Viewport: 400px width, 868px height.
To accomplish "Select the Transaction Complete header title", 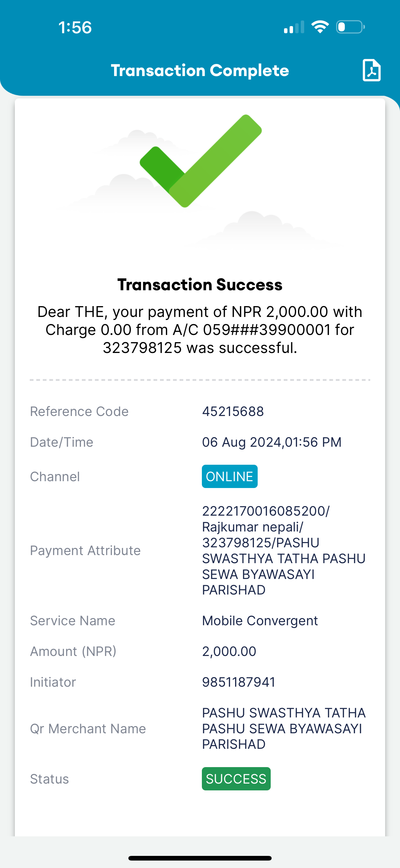I will [x=200, y=70].
